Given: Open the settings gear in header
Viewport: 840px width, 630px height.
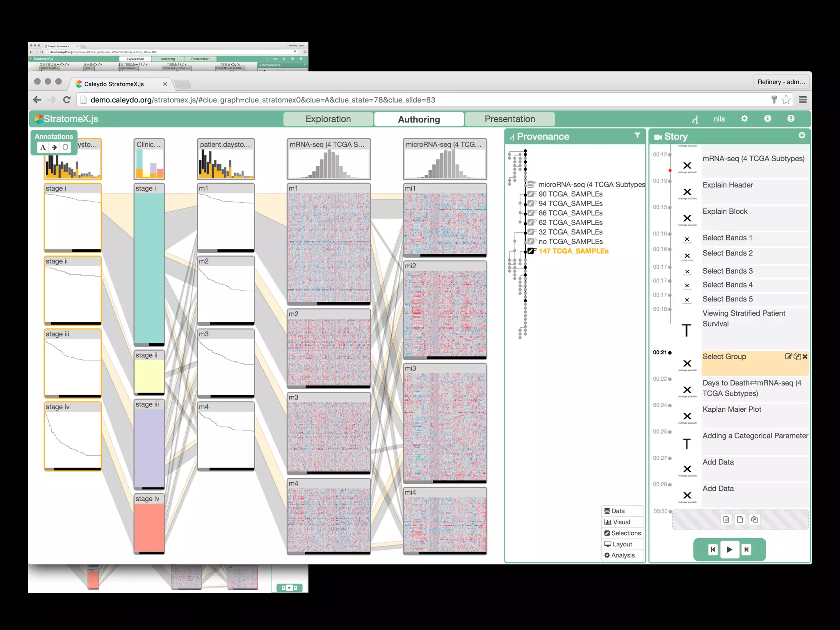Looking at the screenshot, I should coord(744,119).
